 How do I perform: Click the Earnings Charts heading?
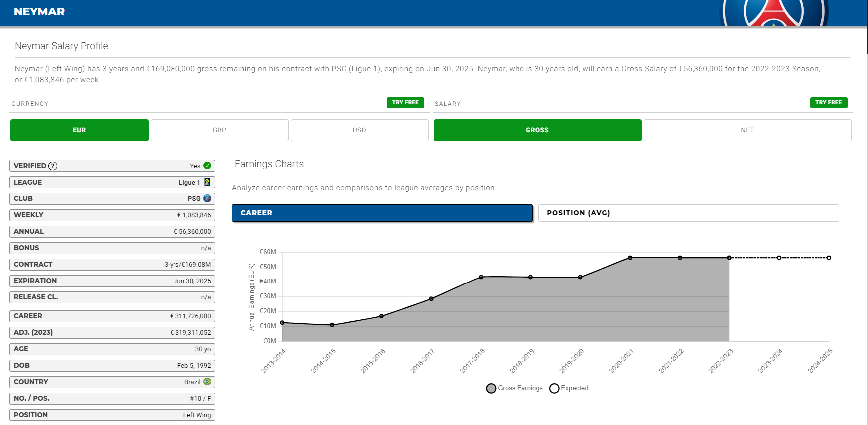[269, 164]
